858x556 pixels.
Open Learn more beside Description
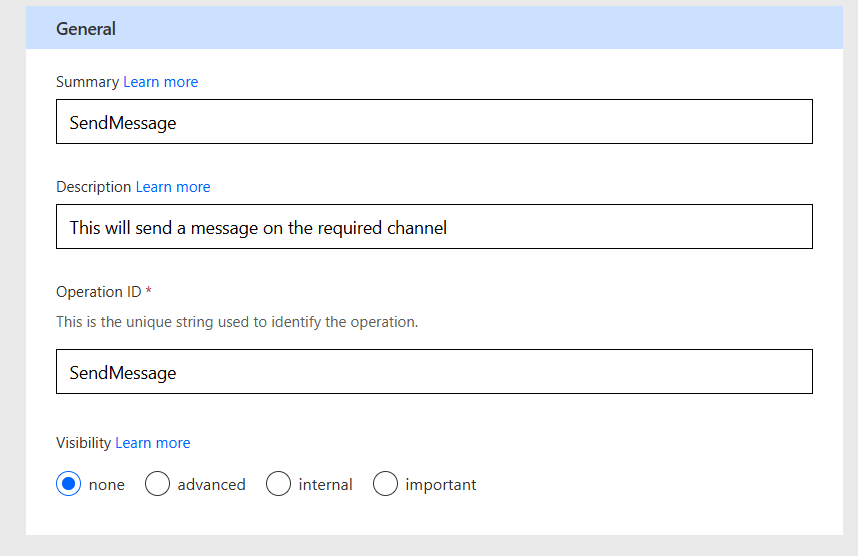point(173,187)
